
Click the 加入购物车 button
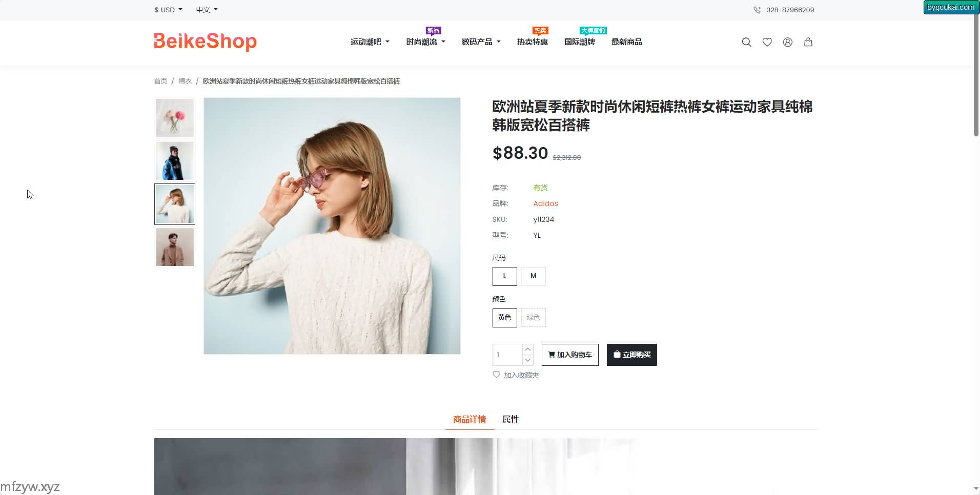(x=570, y=355)
